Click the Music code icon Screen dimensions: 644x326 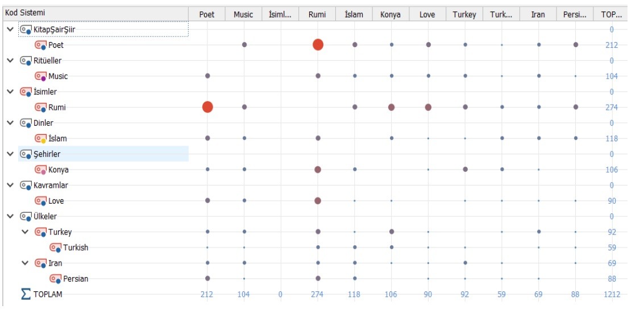pyautogui.click(x=40, y=76)
